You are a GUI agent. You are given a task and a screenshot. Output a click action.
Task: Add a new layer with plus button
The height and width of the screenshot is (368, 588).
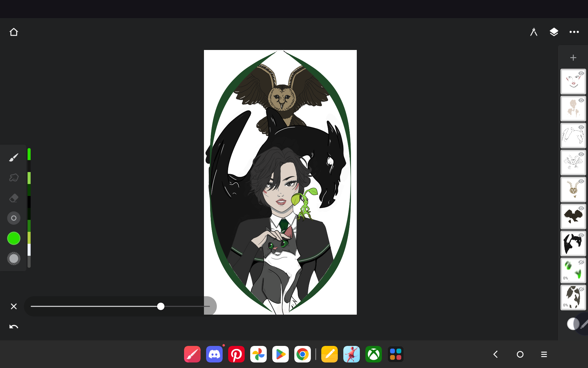coord(573,58)
